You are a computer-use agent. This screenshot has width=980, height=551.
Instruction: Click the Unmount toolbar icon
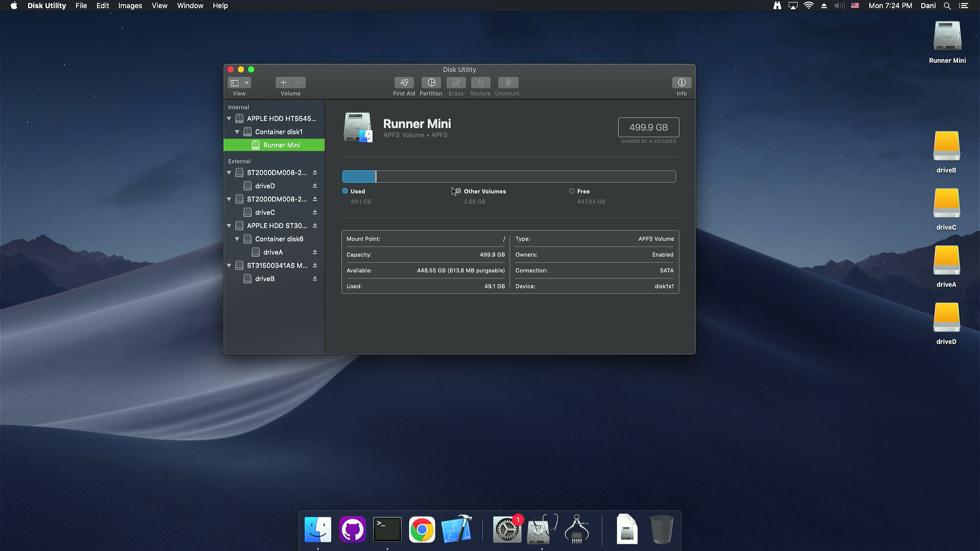(x=508, y=83)
